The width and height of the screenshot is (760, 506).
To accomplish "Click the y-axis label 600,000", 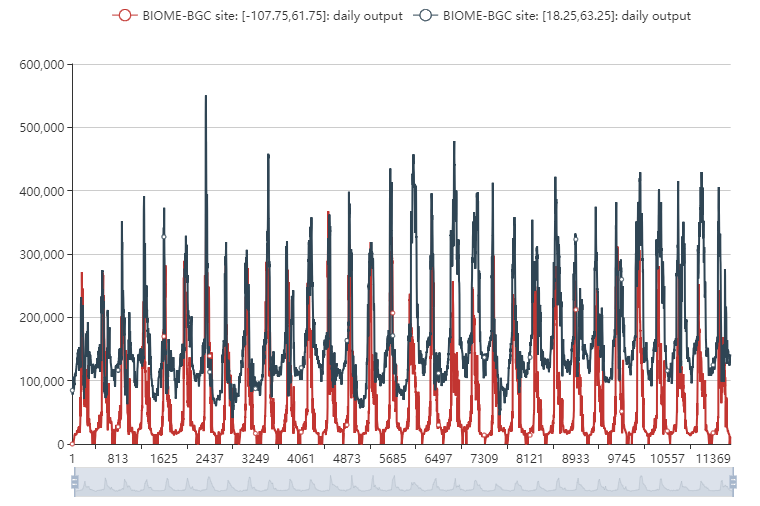I will [42, 65].
